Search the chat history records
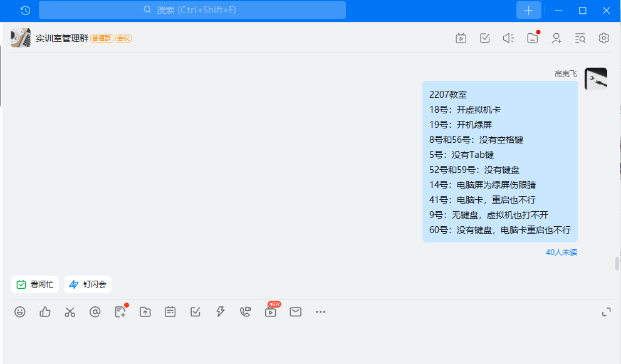The image size is (621, 364). coord(580,38)
